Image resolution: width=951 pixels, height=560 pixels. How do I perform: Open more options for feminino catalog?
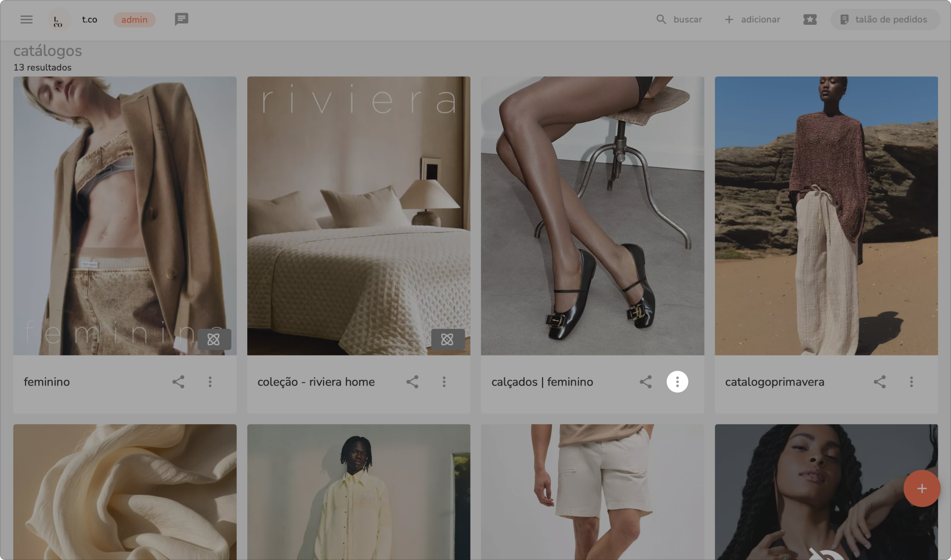point(210,382)
